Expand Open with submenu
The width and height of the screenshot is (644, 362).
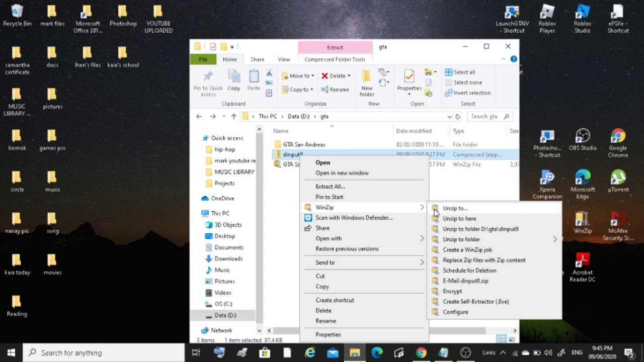[422, 238]
